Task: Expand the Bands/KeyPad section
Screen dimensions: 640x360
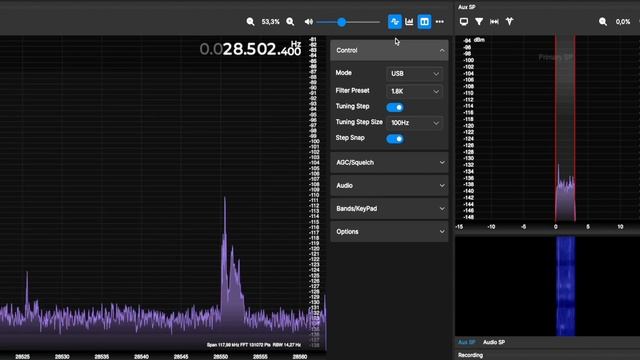Action: [x=389, y=209]
